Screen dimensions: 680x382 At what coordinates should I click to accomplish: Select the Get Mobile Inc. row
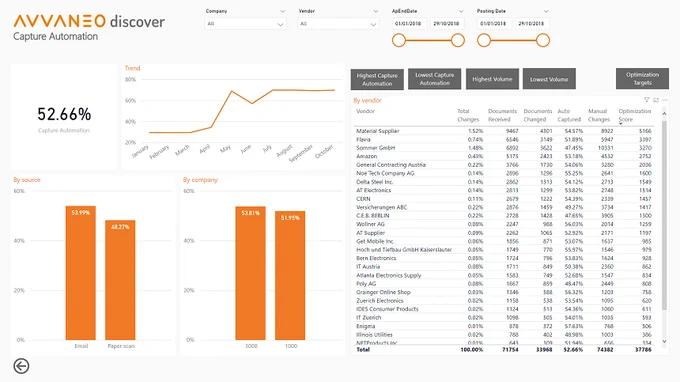pos(504,241)
